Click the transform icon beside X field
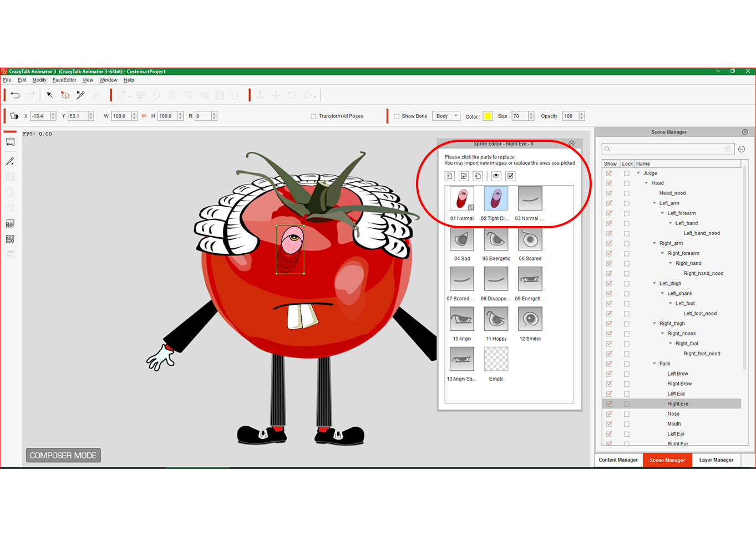The width and height of the screenshot is (756, 537). [14, 116]
